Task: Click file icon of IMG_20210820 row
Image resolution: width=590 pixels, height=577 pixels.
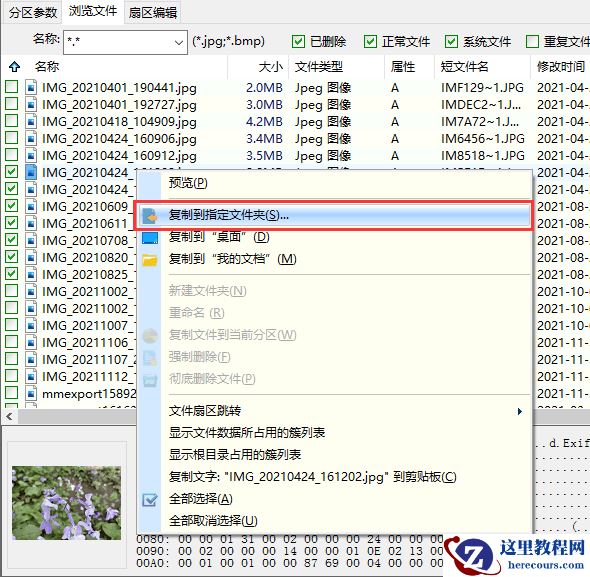Action: pos(31,257)
